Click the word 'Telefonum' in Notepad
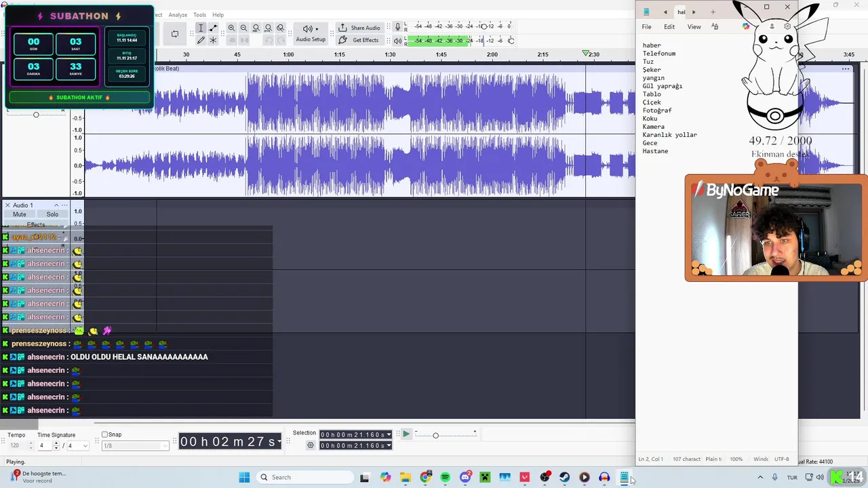Screen dimensions: 868x488 point(659,54)
